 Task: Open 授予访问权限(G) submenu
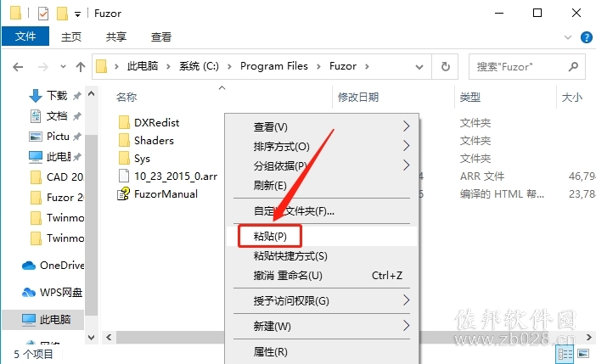click(x=322, y=301)
